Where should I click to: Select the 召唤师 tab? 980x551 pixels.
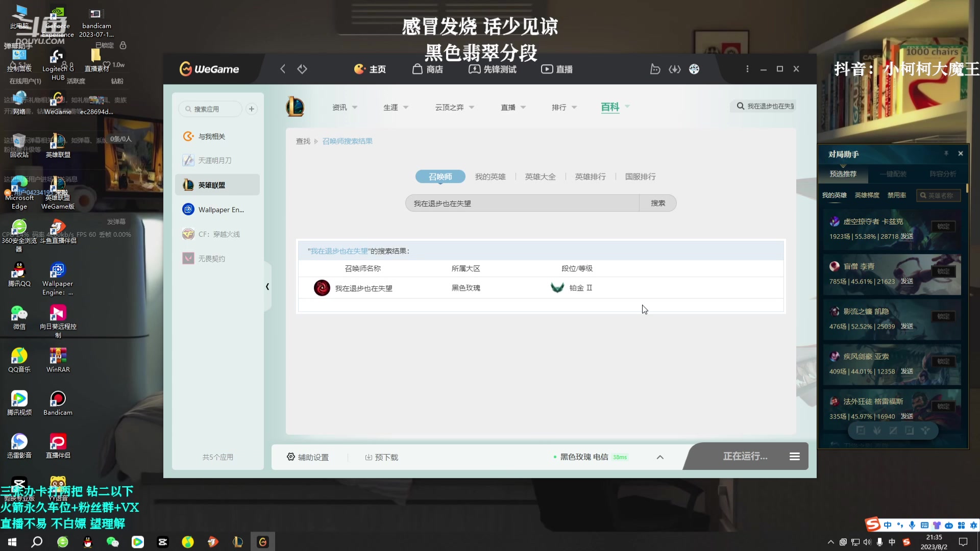tap(440, 177)
